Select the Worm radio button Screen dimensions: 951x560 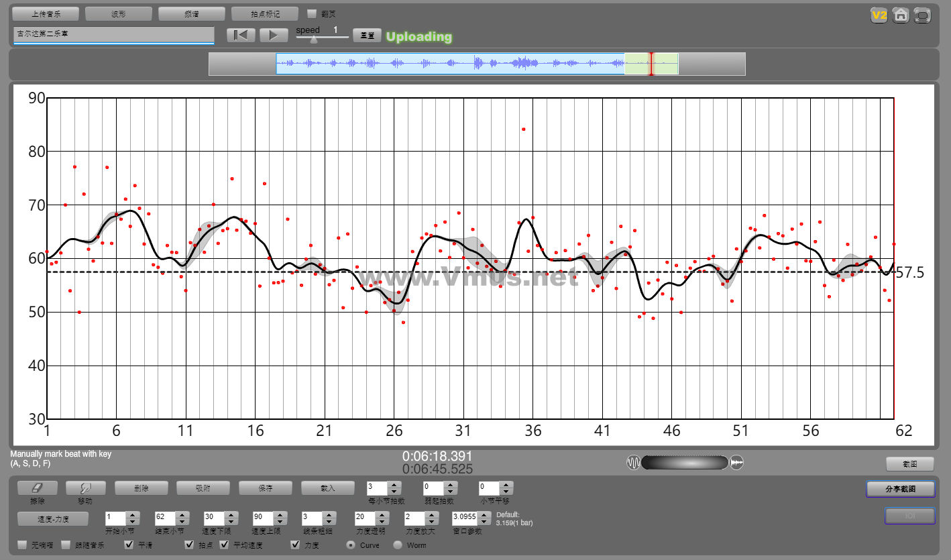(398, 545)
